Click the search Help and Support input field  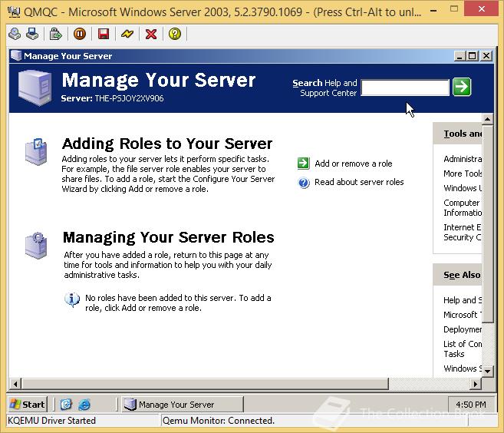(405, 88)
